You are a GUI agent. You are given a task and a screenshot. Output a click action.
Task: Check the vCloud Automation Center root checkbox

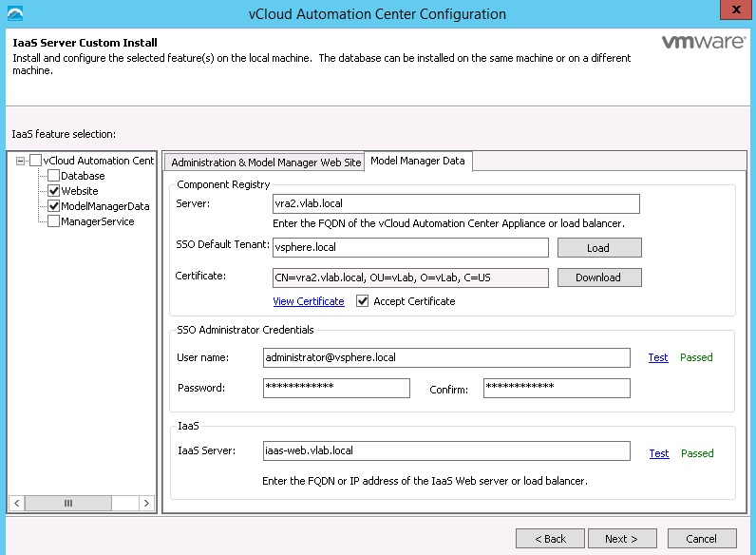click(x=36, y=161)
